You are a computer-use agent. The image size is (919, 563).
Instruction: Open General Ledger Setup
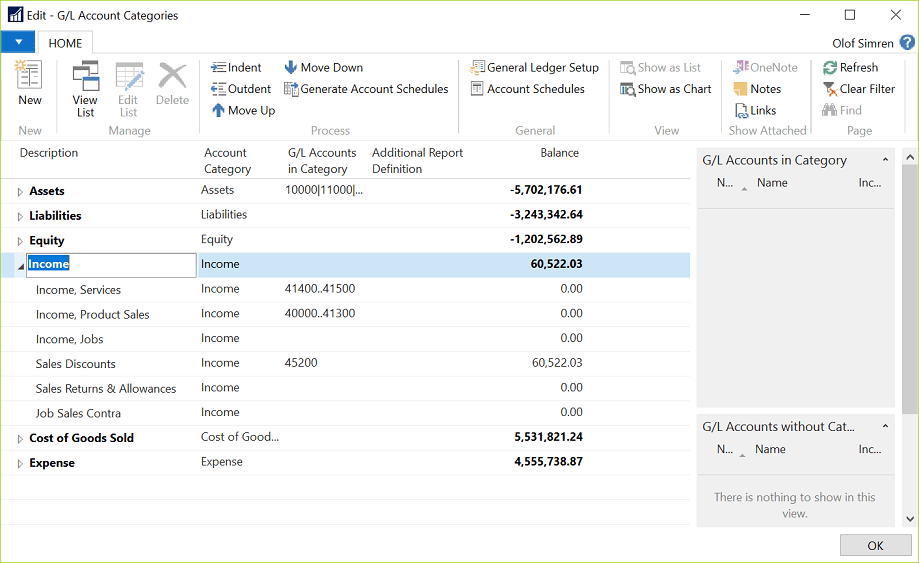(534, 68)
